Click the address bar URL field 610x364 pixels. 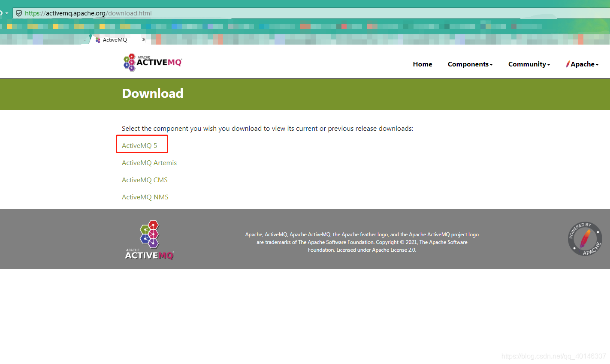[x=311, y=13]
